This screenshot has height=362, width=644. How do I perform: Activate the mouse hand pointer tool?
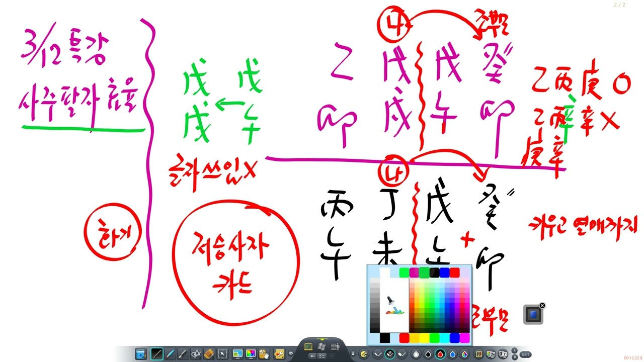pyautogui.click(x=264, y=353)
